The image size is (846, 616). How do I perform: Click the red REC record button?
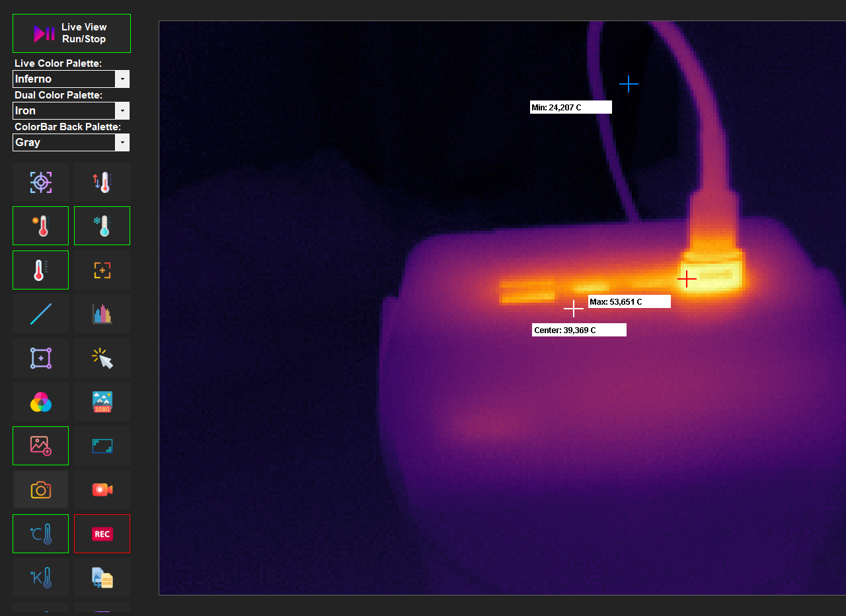[102, 534]
